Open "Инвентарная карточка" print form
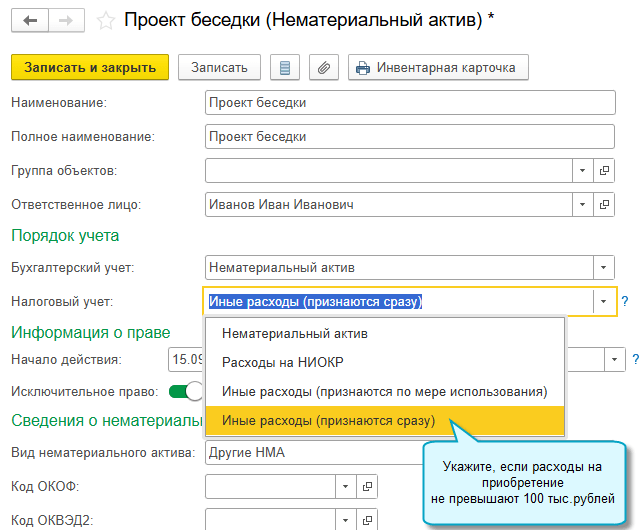This screenshot has height=530, width=639. click(437, 68)
